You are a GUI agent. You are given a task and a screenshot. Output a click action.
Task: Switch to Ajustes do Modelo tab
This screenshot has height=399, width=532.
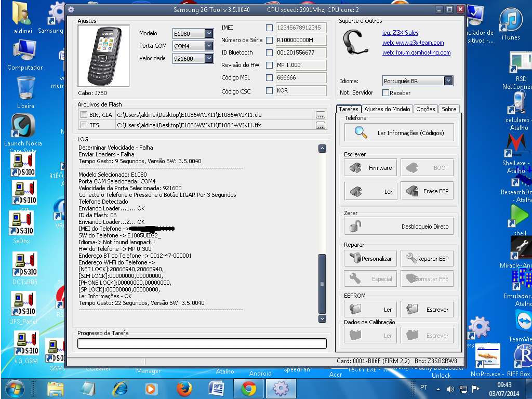(x=387, y=109)
